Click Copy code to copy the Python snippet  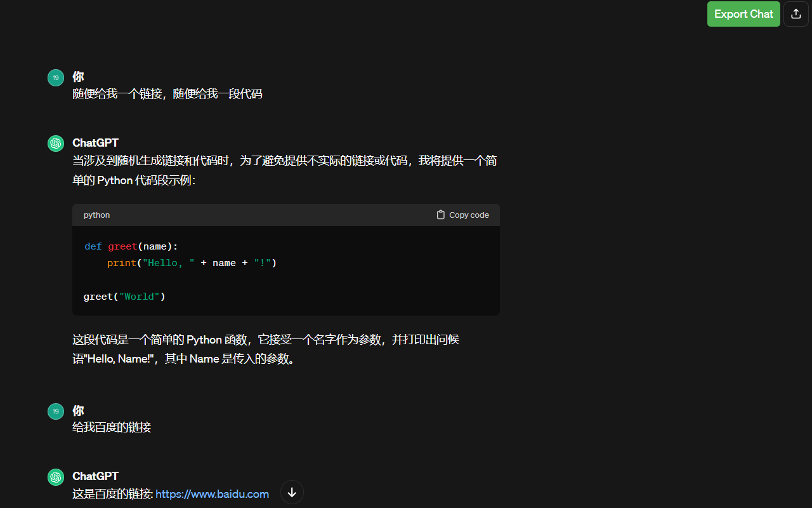click(468, 215)
